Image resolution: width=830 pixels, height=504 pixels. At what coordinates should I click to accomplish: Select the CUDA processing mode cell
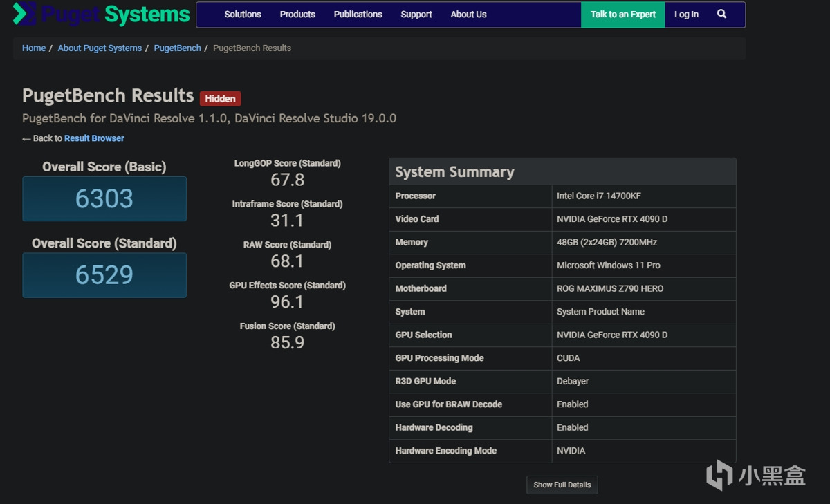[644, 358]
